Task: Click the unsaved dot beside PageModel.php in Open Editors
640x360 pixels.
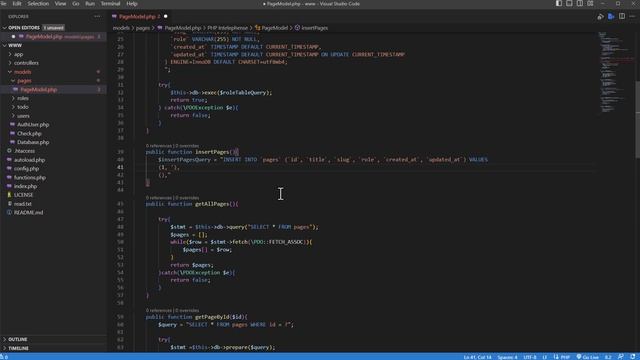Action: 13,36
